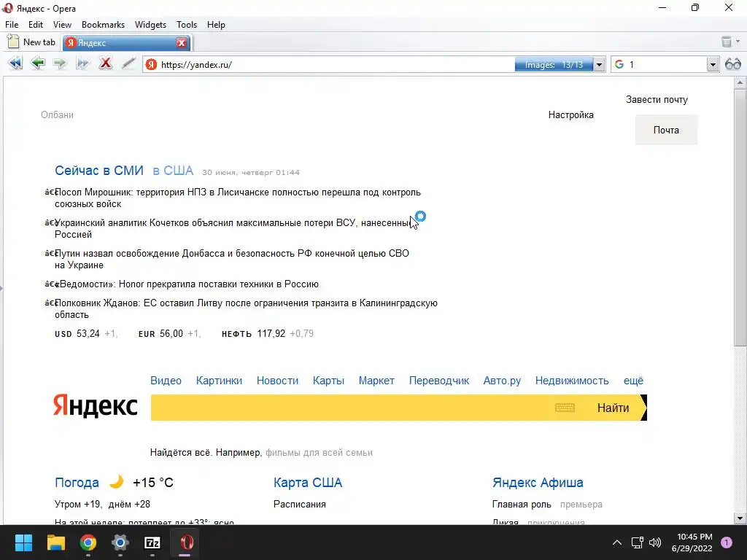Image resolution: width=747 pixels, height=560 pixels.
Task: Open the Переводчик link
Action: 438,381
